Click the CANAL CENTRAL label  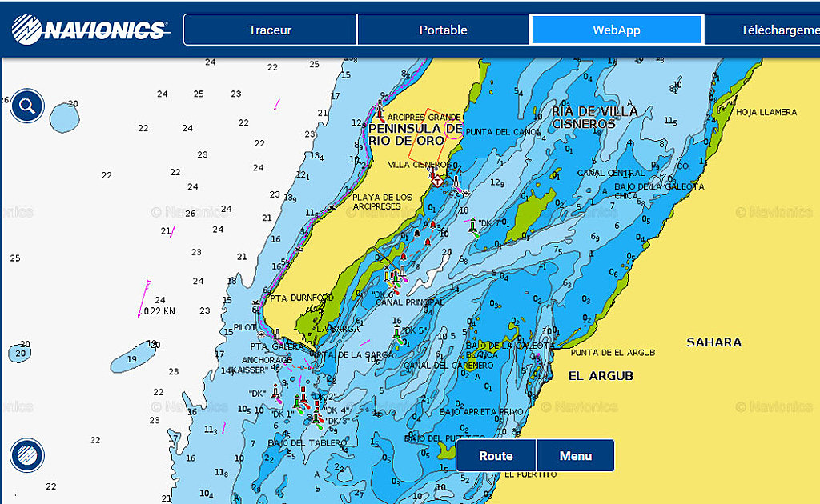tap(611, 173)
